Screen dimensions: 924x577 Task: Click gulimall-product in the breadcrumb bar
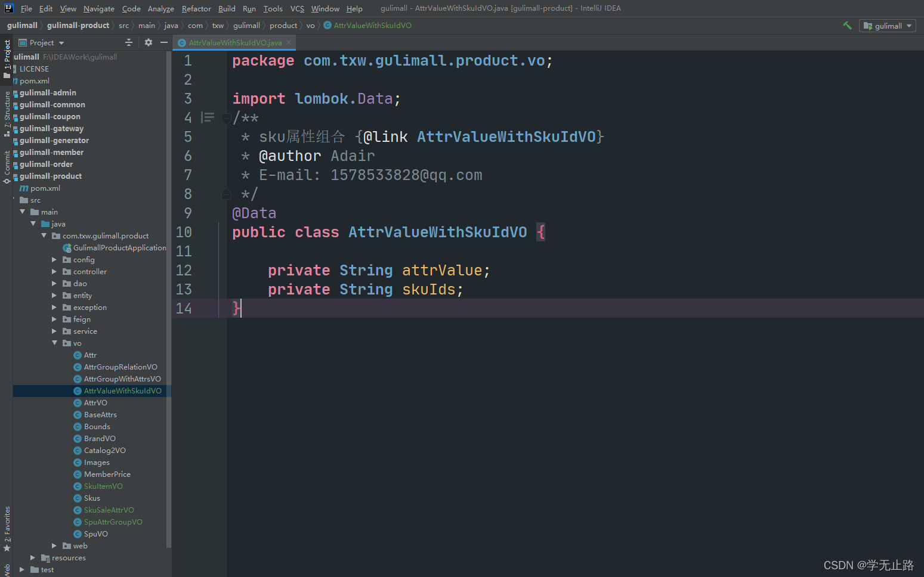click(x=78, y=25)
